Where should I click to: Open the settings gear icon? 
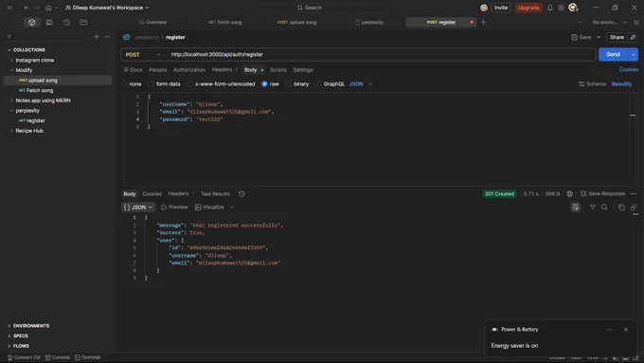pos(561,8)
